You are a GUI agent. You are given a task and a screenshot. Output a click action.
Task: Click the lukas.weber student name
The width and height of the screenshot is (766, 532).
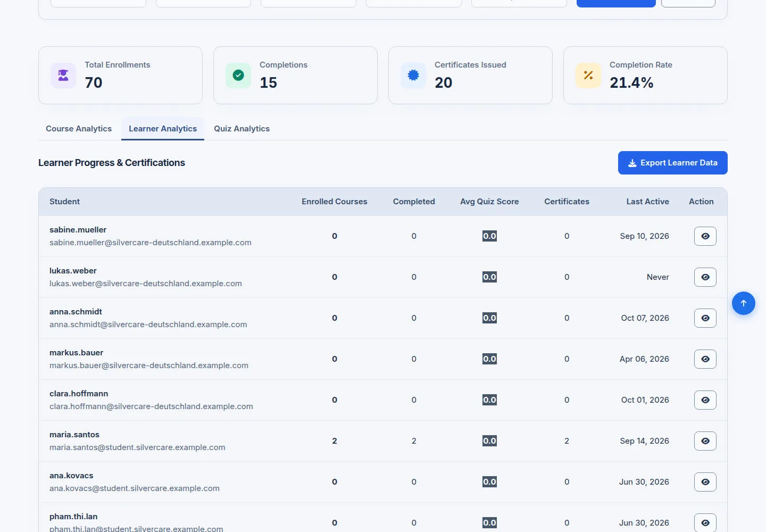(73, 271)
